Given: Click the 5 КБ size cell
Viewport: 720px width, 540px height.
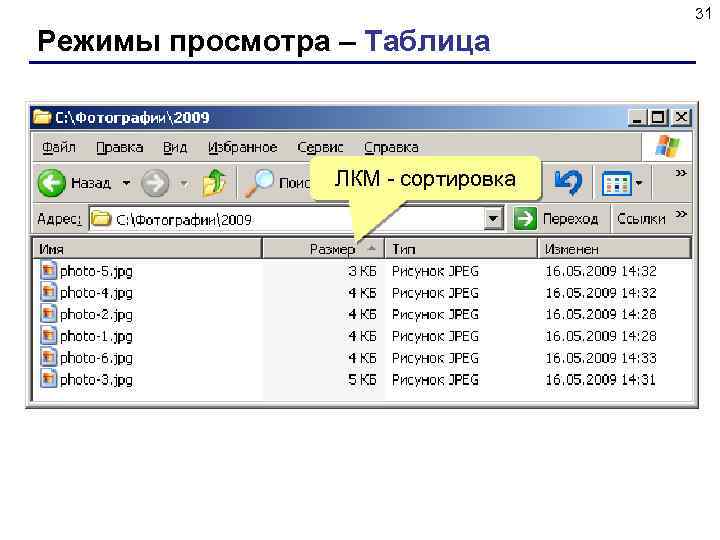Looking at the screenshot, I should [x=362, y=380].
